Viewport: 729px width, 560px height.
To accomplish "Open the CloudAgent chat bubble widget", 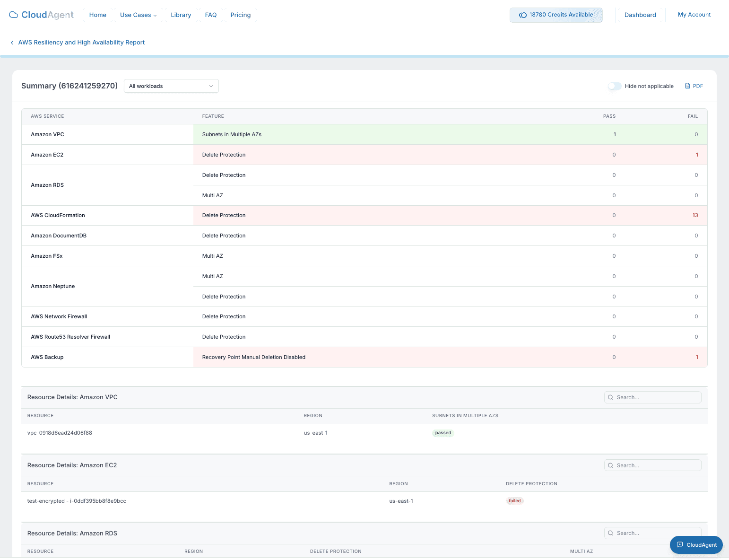I will click(x=696, y=545).
